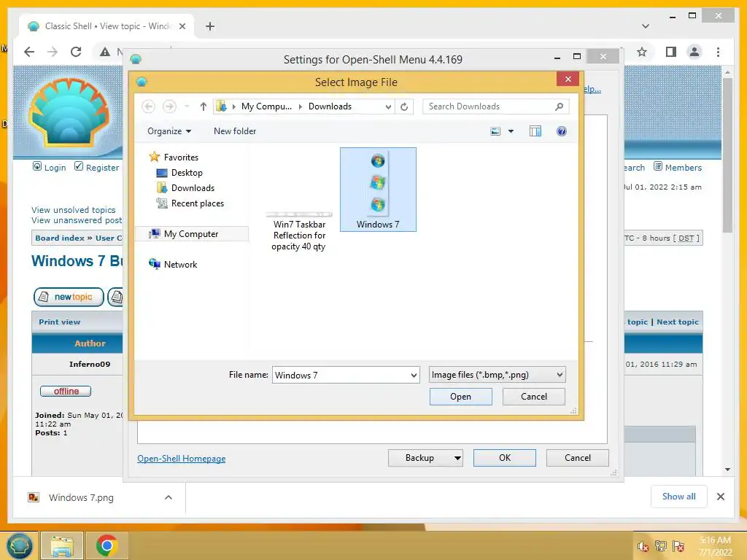Select Downloads in navigation pane

[186, 187]
